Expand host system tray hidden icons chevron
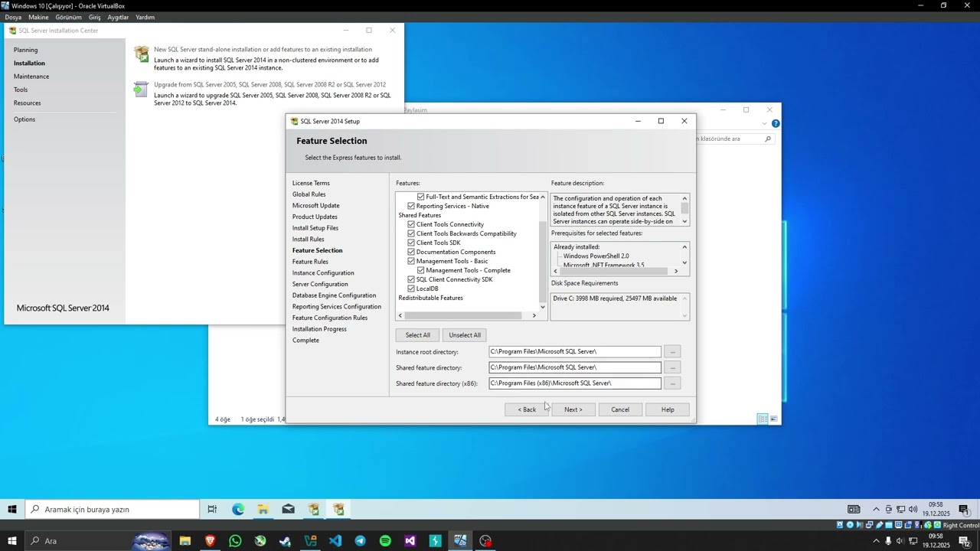This screenshot has width=980, height=551. 876,541
